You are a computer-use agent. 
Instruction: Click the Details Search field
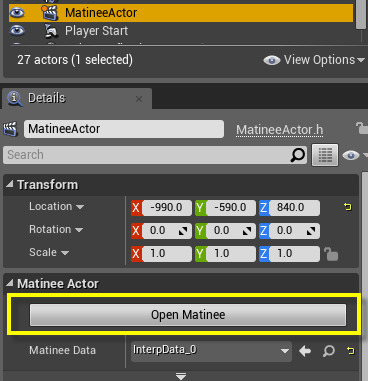point(155,155)
